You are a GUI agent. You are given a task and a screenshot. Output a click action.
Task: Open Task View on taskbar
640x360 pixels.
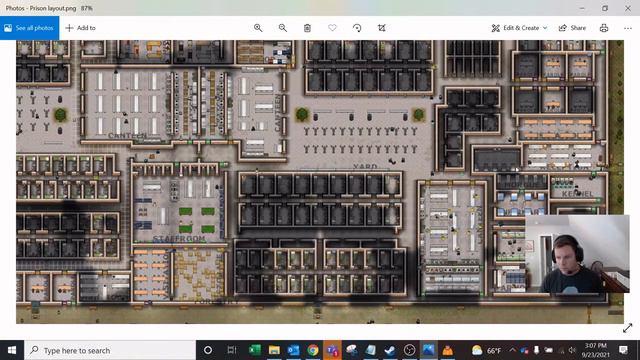pyautogui.click(x=232, y=350)
